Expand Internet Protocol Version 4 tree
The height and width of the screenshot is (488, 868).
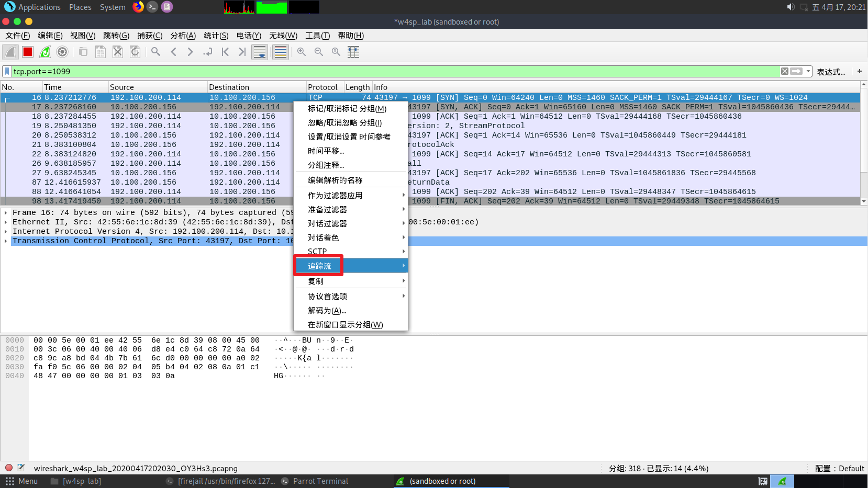(x=6, y=232)
